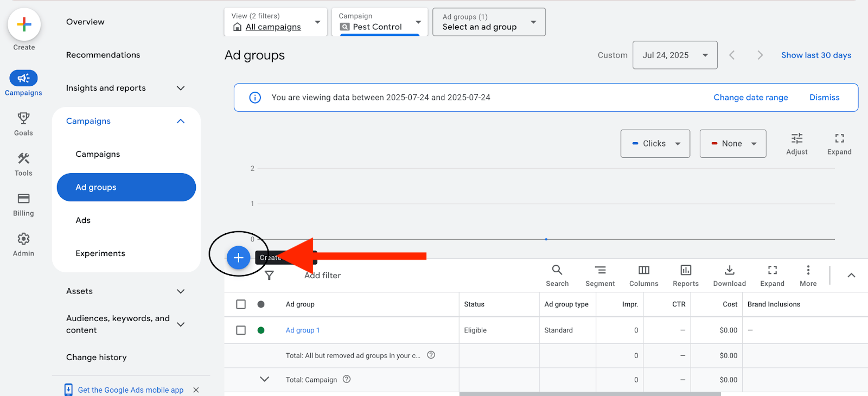Select Campaigns submenu item
The image size is (868, 396).
[98, 154]
